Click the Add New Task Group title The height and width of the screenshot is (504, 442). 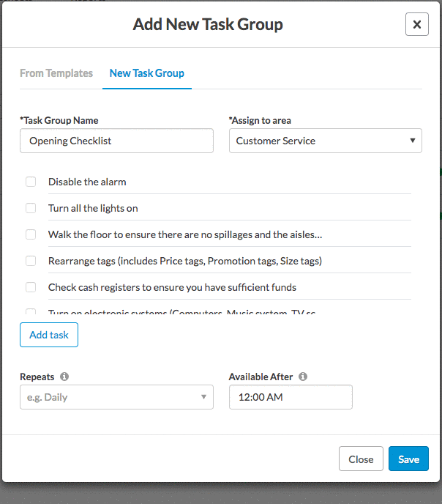(x=208, y=24)
